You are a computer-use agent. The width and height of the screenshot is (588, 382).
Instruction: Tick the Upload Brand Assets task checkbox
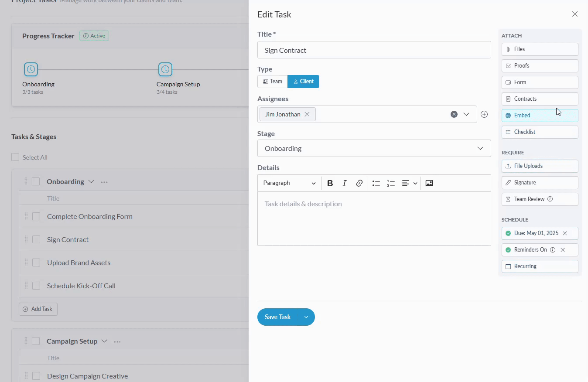pos(36,263)
